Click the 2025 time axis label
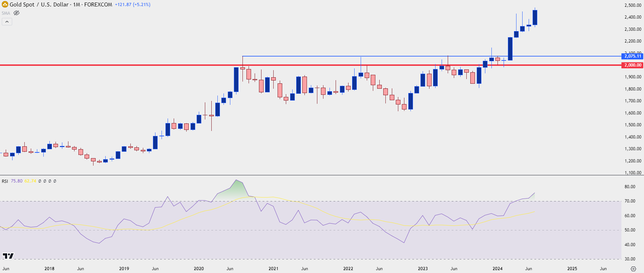The height and width of the screenshot is (273, 644). pos(572,269)
